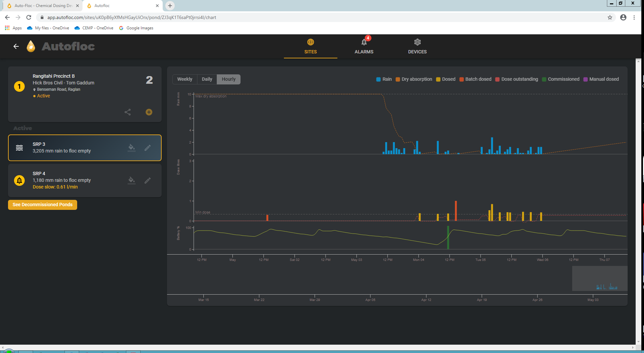644x353 pixels.
Task: Click See Decommissioned Ponds button
Action: [42, 205]
